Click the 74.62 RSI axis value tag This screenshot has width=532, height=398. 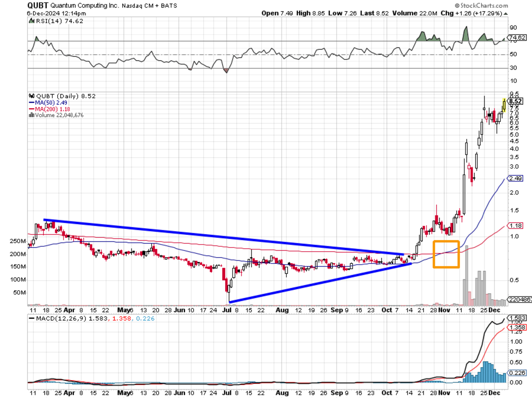[516, 38]
